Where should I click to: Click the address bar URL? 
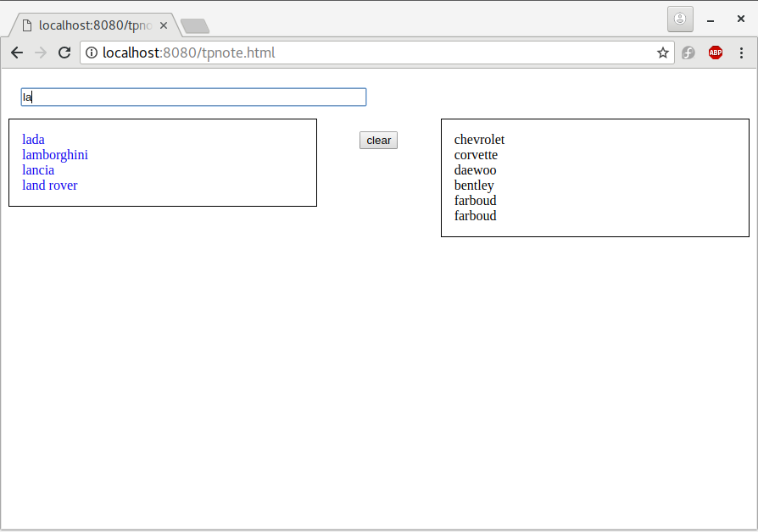[x=188, y=53]
